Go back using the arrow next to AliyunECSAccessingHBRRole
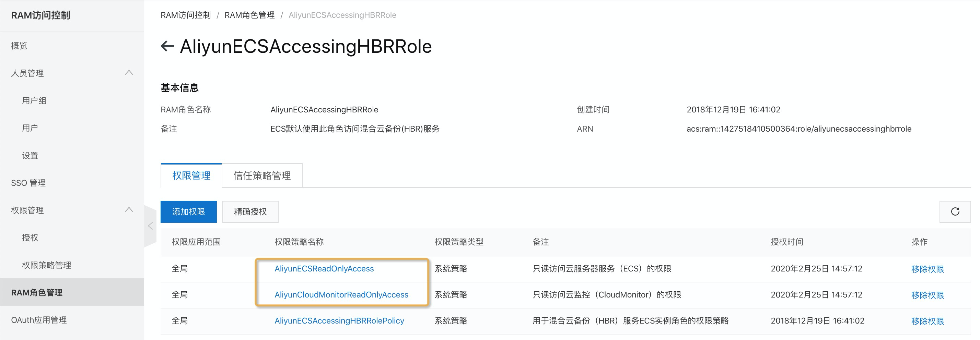 coord(167,46)
